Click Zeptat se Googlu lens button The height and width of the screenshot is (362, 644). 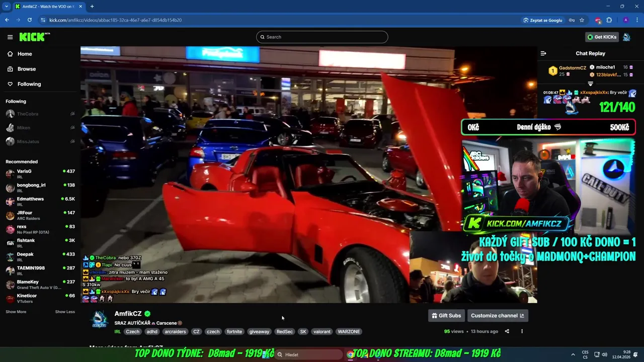(543, 20)
